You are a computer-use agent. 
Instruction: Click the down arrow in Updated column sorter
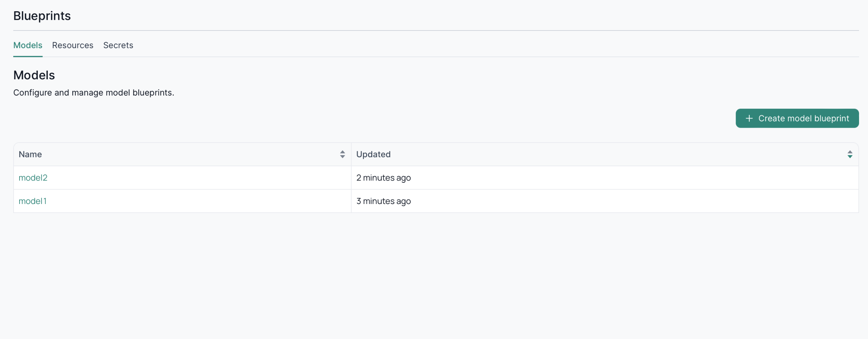850,157
